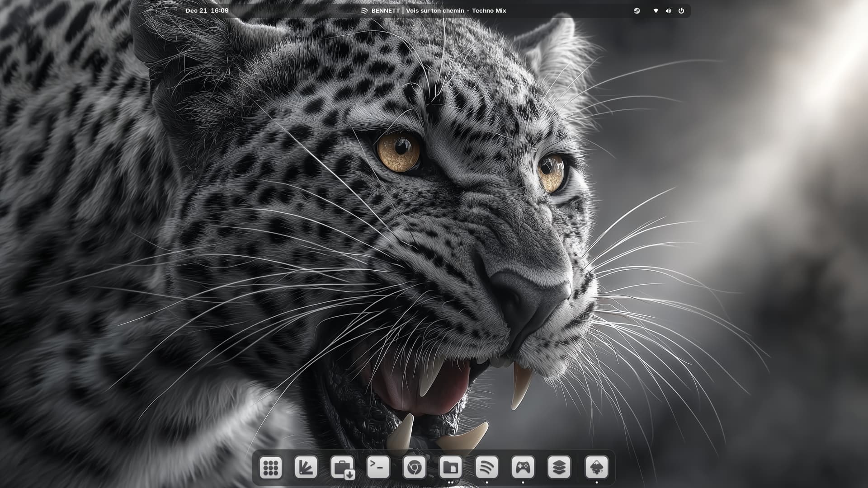
Task: Open Inkscape from the dock
Action: (x=596, y=468)
